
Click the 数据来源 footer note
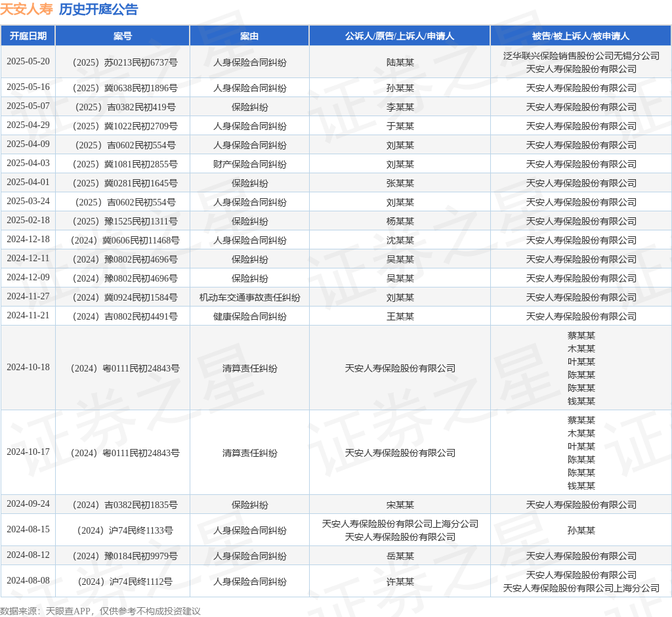(x=100, y=611)
